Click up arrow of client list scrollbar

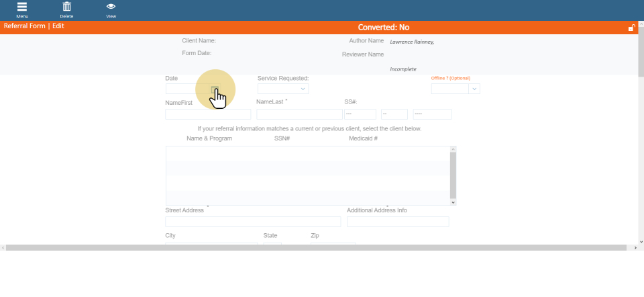(x=453, y=149)
